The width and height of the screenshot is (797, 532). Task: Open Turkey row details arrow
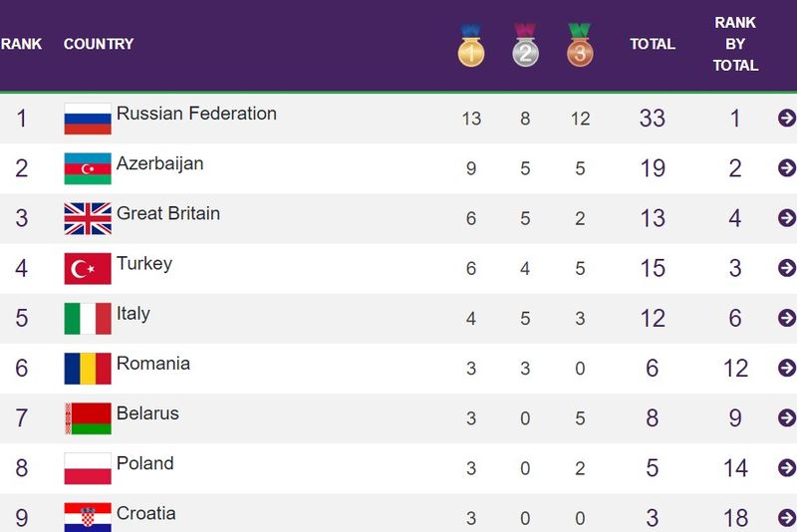787,268
